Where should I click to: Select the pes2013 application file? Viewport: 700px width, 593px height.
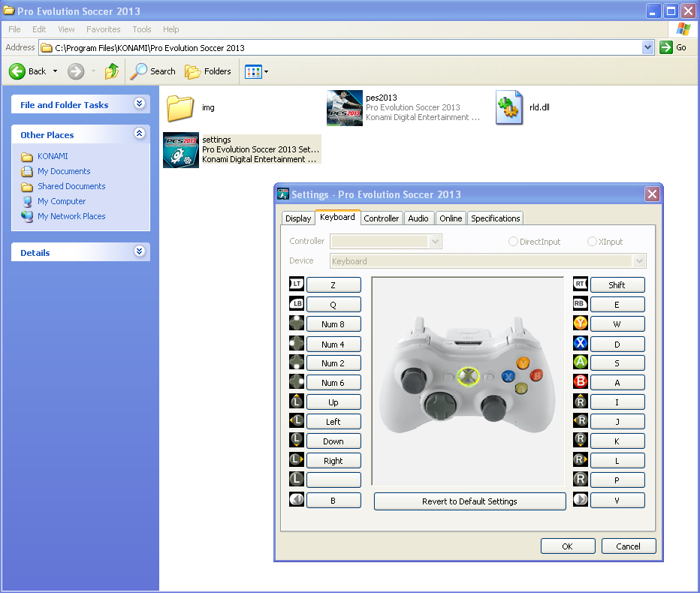403,107
